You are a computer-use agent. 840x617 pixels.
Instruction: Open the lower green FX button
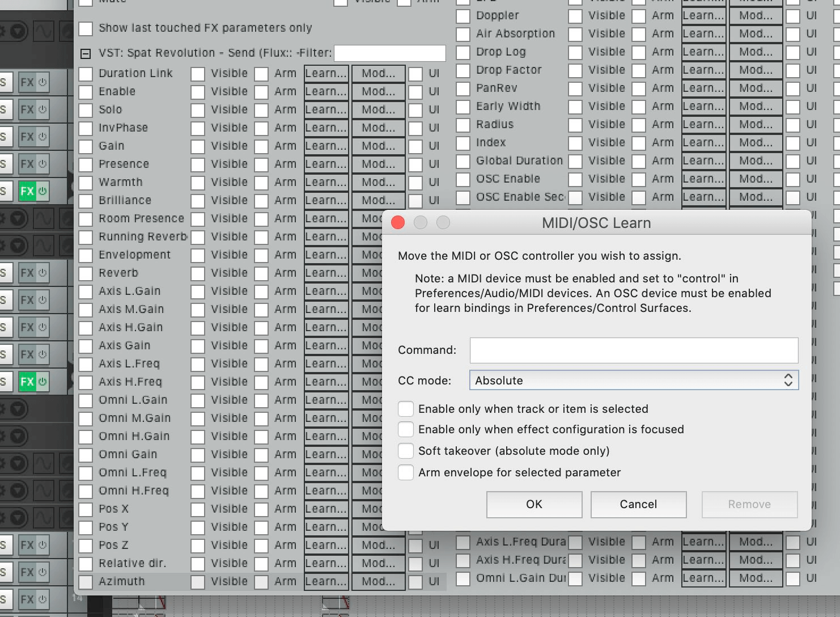click(x=27, y=382)
